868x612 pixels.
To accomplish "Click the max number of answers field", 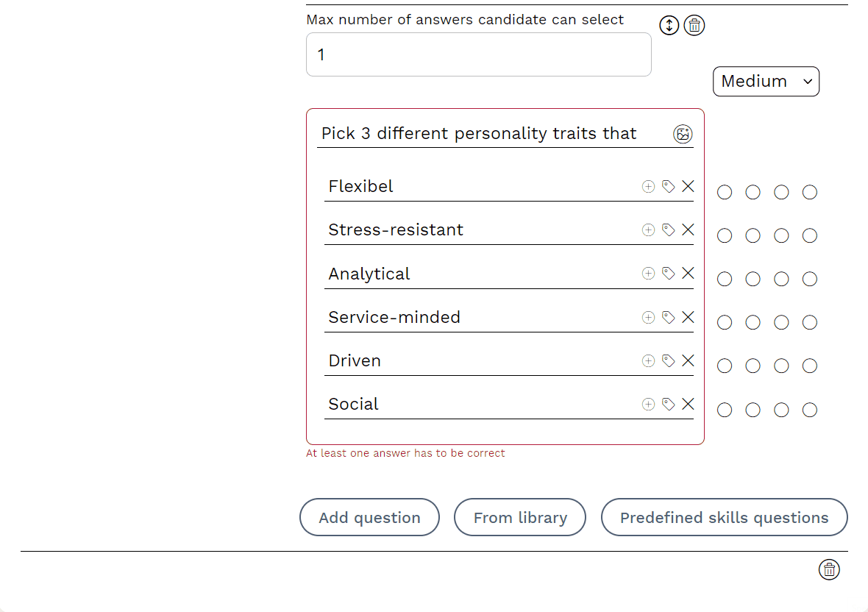I will tap(478, 54).
